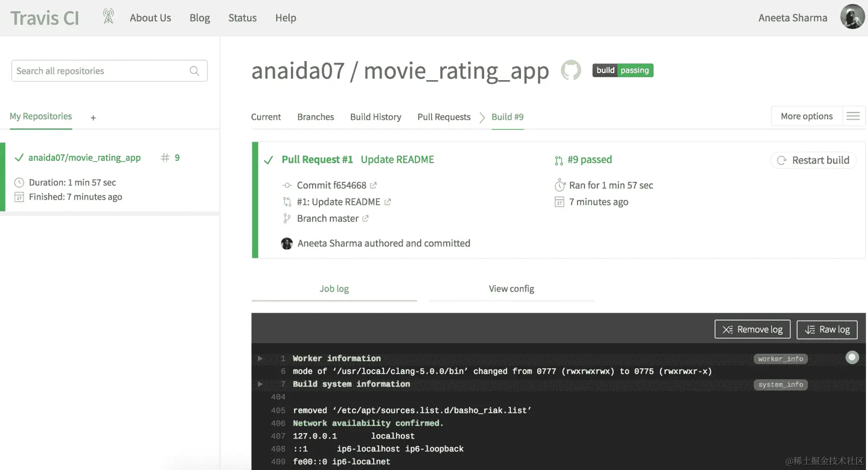Select the Job log tab
The image size is (868, 470).
click(334, 289)
